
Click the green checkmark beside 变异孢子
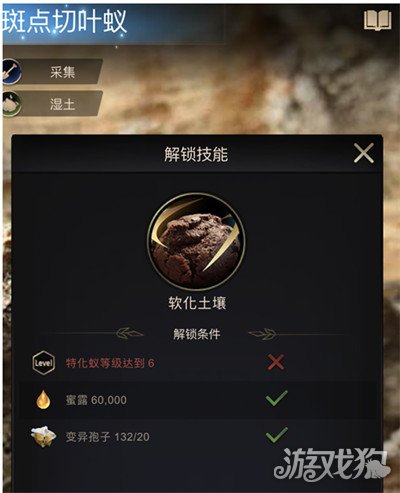pyautogui.click(x=277, y=435)
